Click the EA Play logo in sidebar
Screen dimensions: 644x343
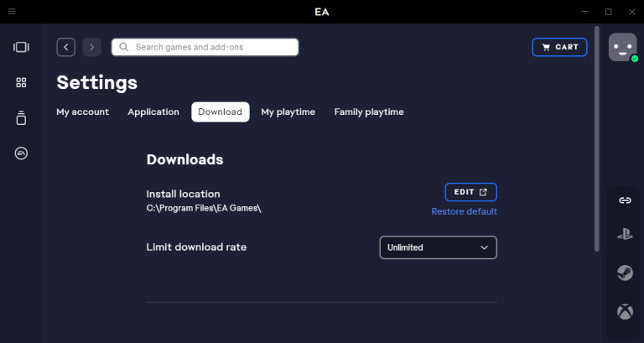pyautogui.click(x=21, y=153)
